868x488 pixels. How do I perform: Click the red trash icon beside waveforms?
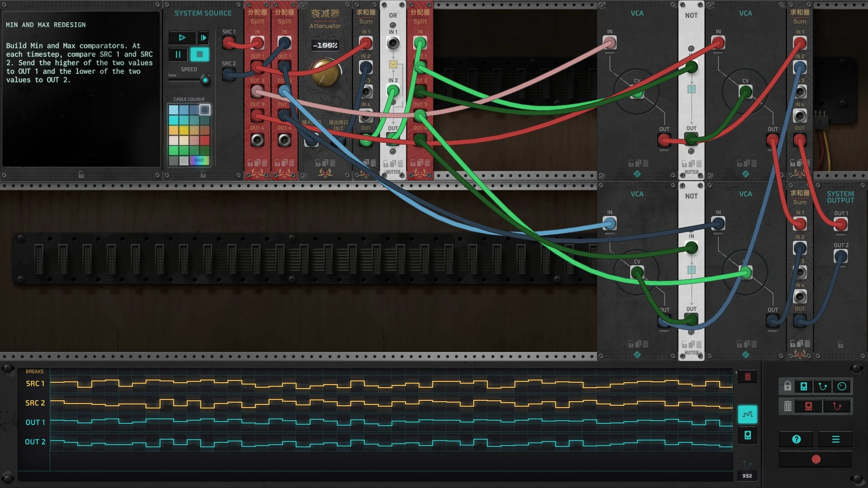(x=747, y=377)
